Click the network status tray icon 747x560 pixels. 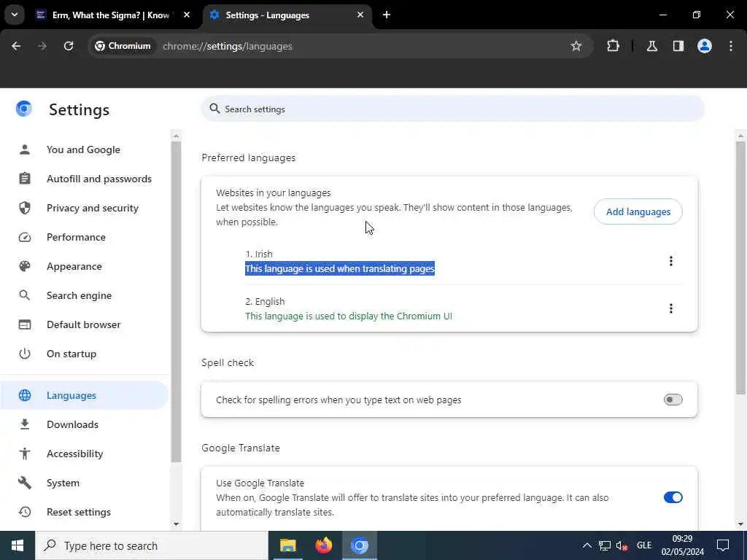(x=605, y=545)
